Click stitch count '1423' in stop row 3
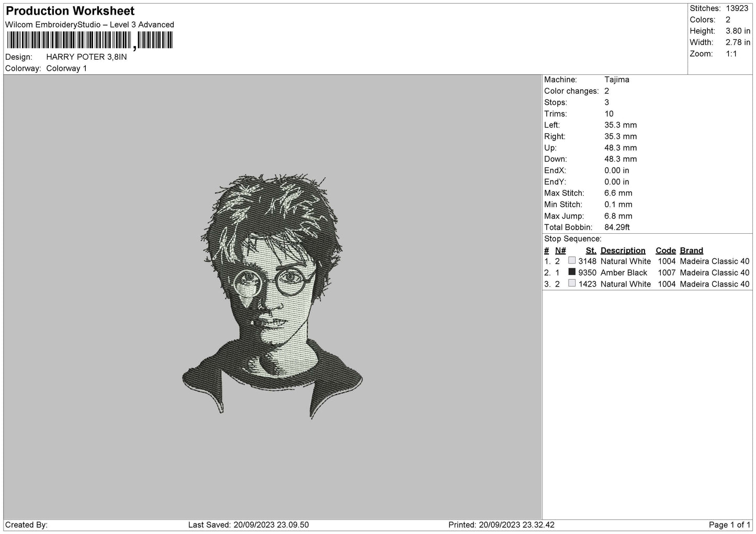This screenshot has width=756, height=534. [588, 284]
